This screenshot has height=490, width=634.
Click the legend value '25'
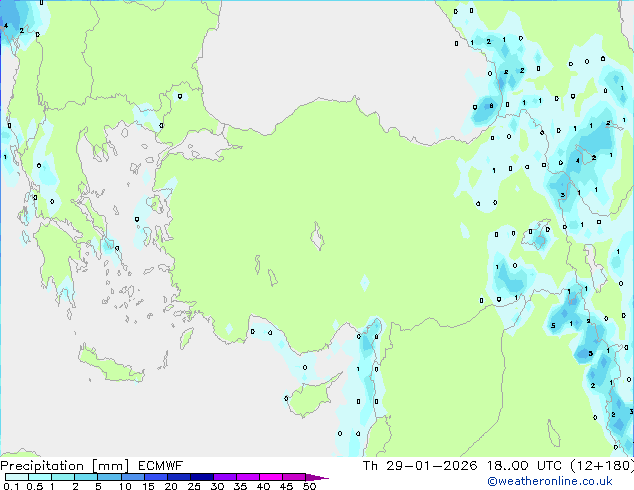194,486
